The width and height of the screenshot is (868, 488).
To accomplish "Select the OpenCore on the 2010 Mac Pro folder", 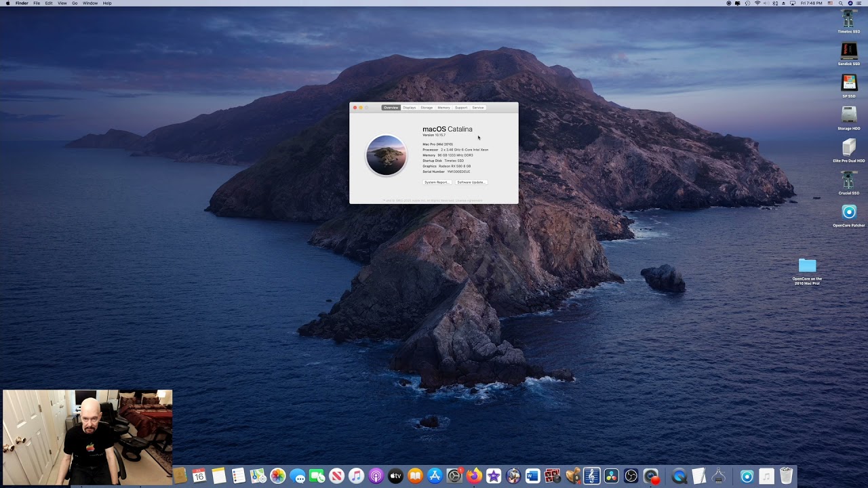I will pyautogui.click(x=807, y=265).
